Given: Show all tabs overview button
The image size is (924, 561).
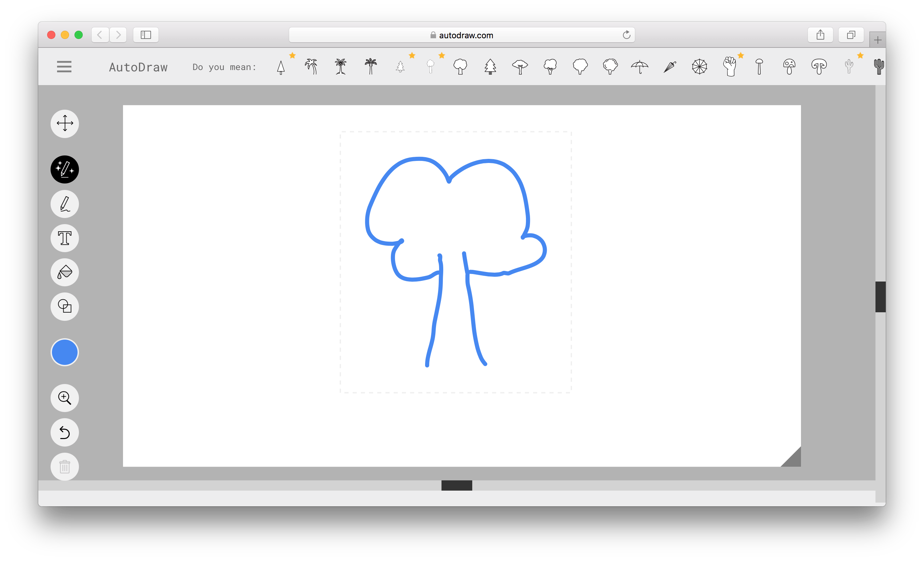Looking at the screenshot, I should tap(851, 35).
